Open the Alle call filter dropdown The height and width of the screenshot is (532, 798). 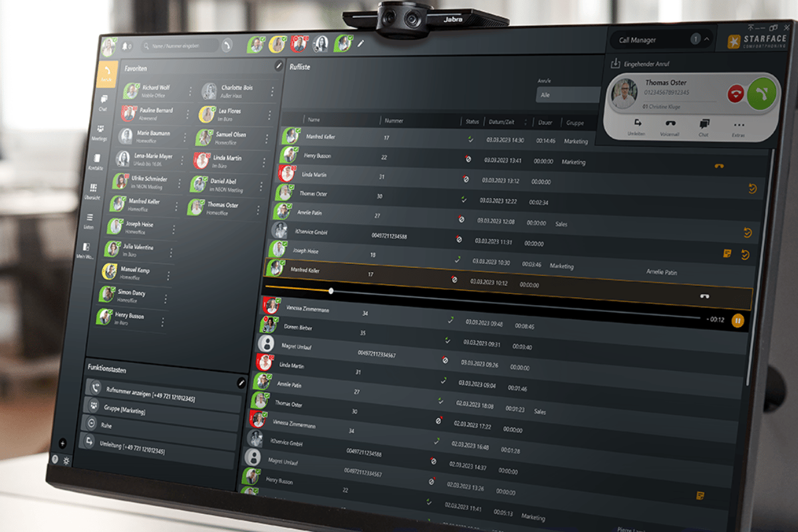click(x=568, y=95)
